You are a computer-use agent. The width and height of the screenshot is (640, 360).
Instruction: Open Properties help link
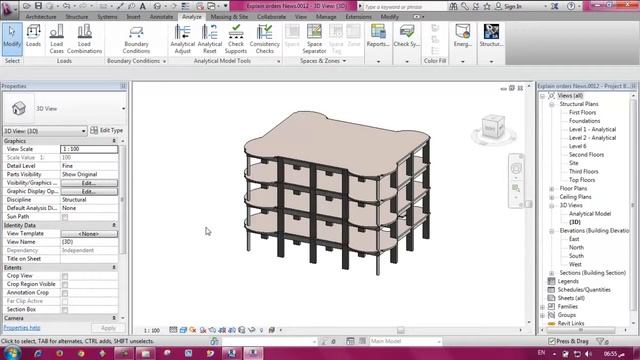pos(22,328)
